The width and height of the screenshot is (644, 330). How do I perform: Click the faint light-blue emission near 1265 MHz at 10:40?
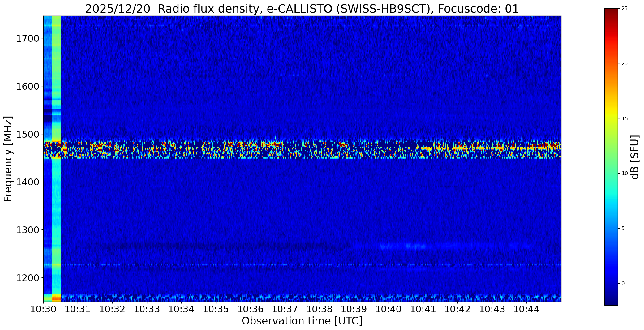coord(402,246)
